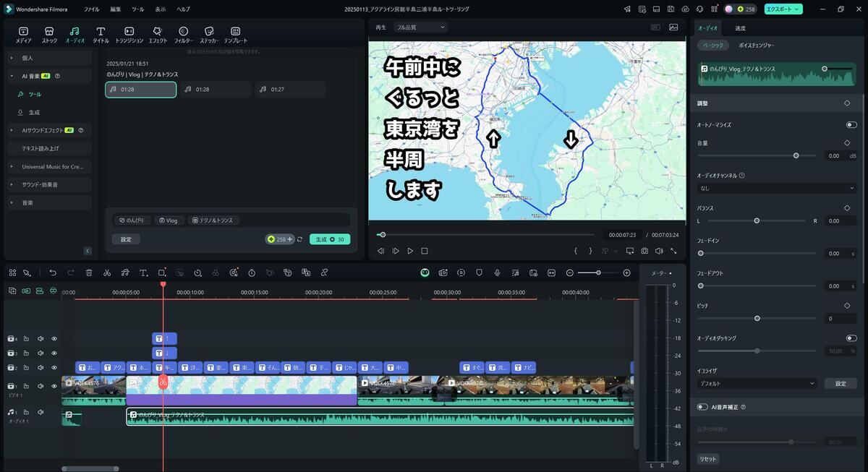Open preview volume control

pyautogui.click(x=659, y=251)
